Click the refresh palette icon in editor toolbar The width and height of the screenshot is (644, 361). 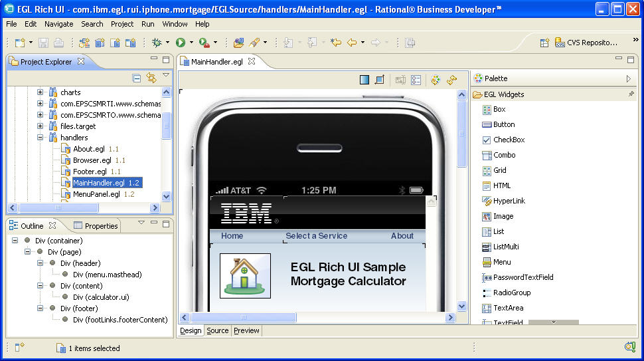pyautogui.click(x=436, y=80)
